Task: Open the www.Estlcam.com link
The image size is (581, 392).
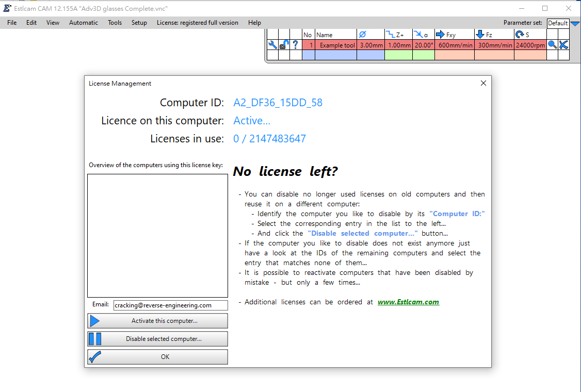Action: tap(408, 302)
